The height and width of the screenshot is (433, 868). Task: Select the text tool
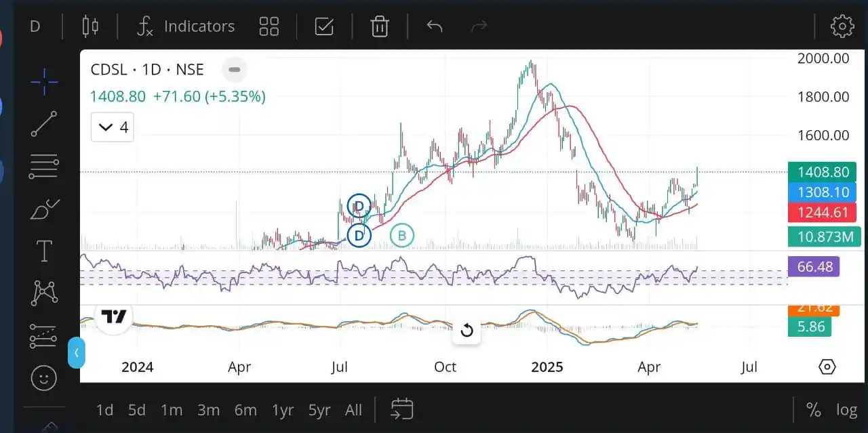pyautogui.click(x=44, y=251)
